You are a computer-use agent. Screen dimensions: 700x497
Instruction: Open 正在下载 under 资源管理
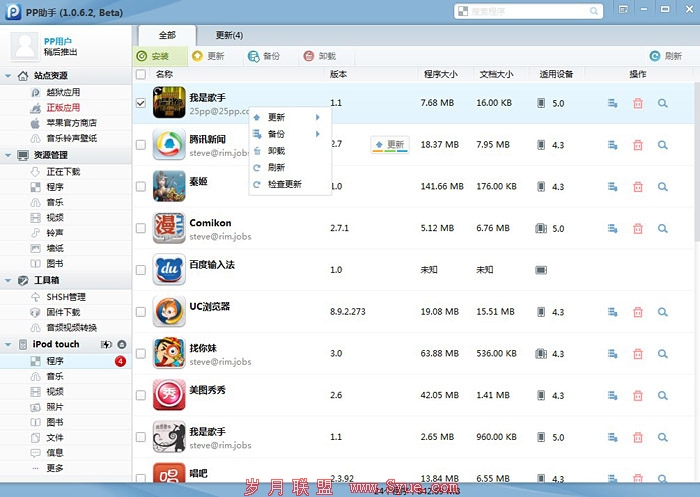[63, 171]
